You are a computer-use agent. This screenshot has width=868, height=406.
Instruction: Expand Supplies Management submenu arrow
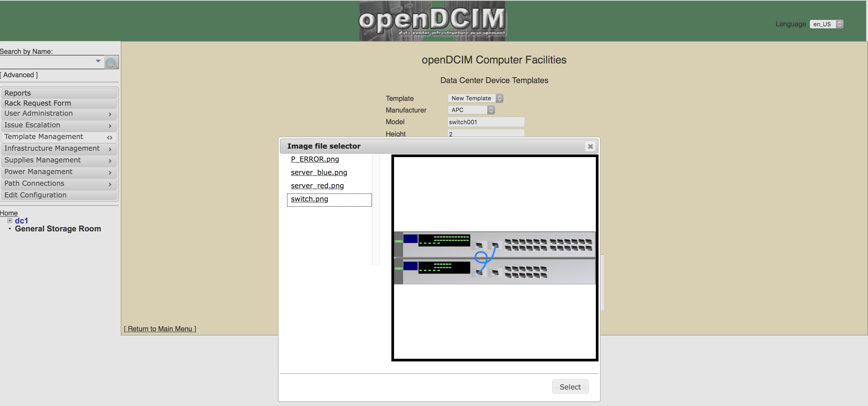point(110,161)
